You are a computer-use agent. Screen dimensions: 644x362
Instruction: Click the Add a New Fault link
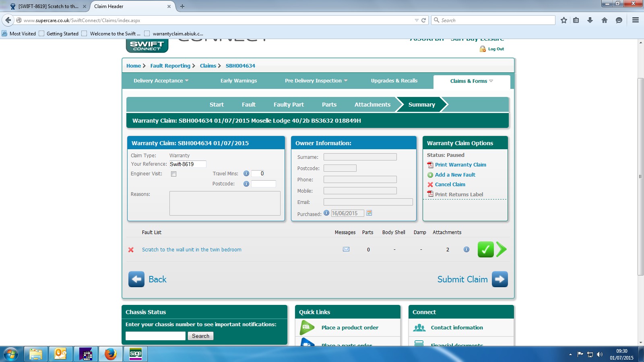(x=455, y=175)
